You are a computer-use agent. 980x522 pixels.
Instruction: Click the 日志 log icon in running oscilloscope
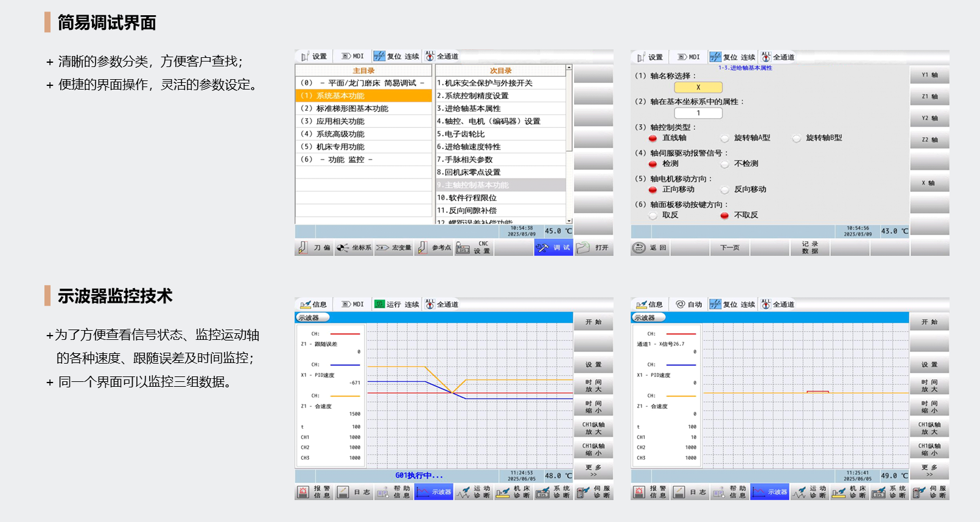pyautogui.click(x=343, y=492)
